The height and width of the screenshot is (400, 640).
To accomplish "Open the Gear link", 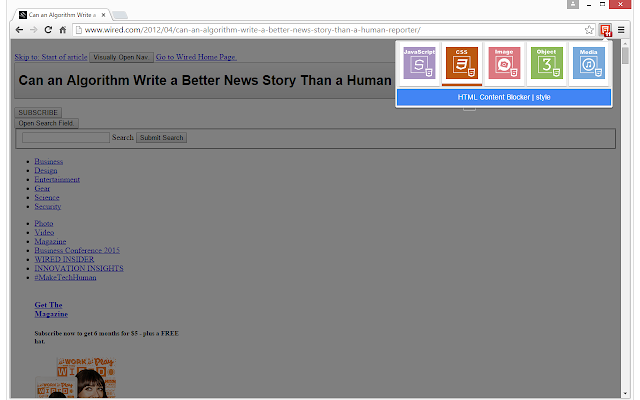I will point(42,188).
